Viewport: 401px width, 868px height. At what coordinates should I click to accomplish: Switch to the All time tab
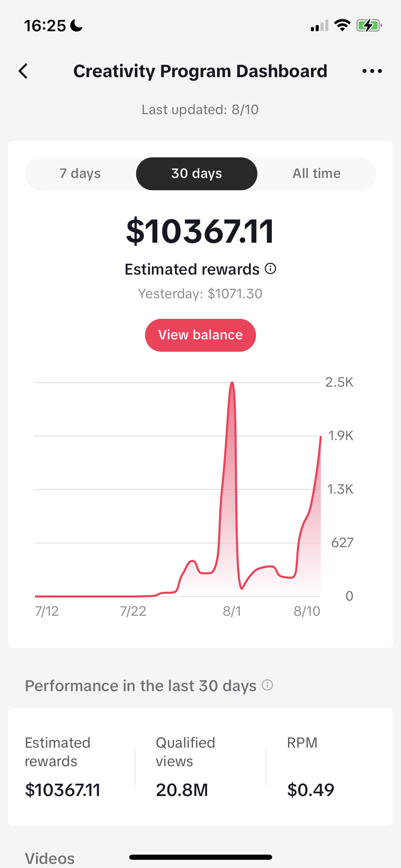tap(316, 173)
